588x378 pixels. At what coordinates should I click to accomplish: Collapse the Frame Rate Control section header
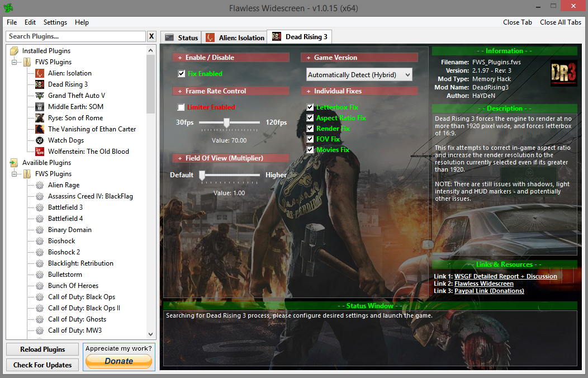pos(231,91)
